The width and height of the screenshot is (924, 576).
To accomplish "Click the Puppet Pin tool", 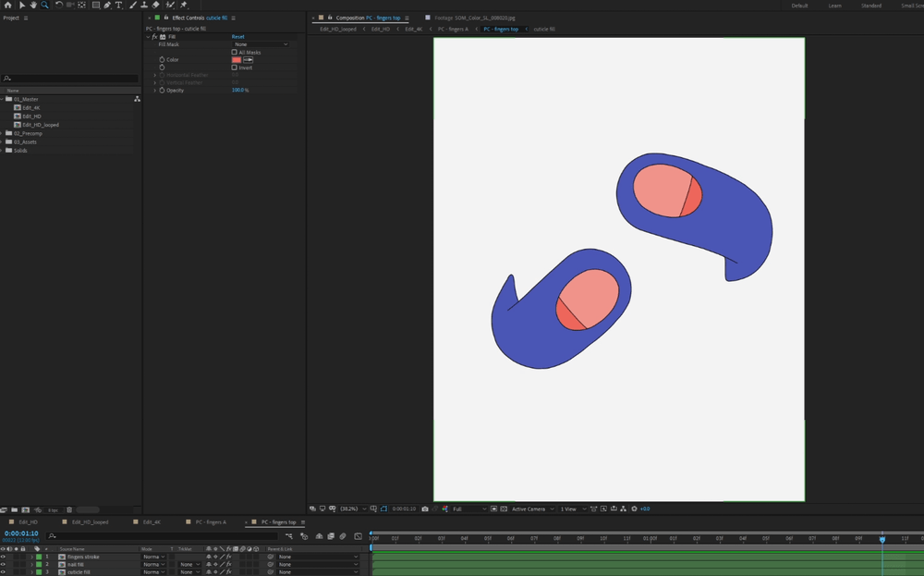I will point(184,5).
